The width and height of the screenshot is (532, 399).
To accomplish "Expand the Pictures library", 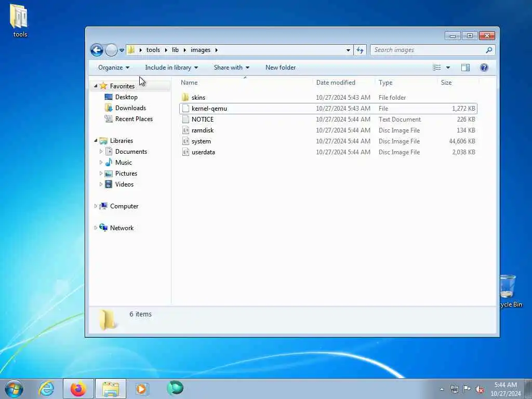I will (101, 173).
